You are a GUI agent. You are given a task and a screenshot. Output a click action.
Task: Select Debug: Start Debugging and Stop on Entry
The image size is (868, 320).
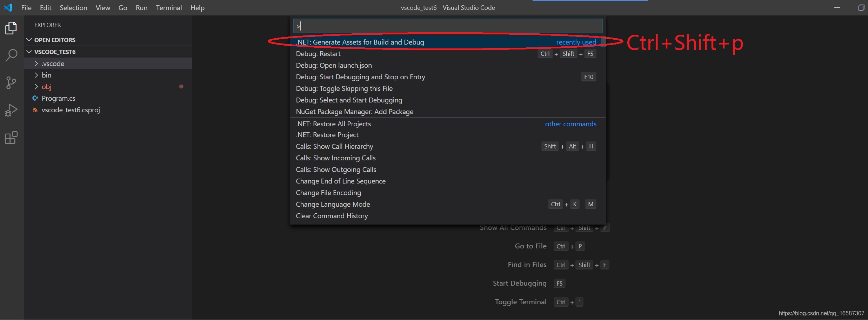448,77
